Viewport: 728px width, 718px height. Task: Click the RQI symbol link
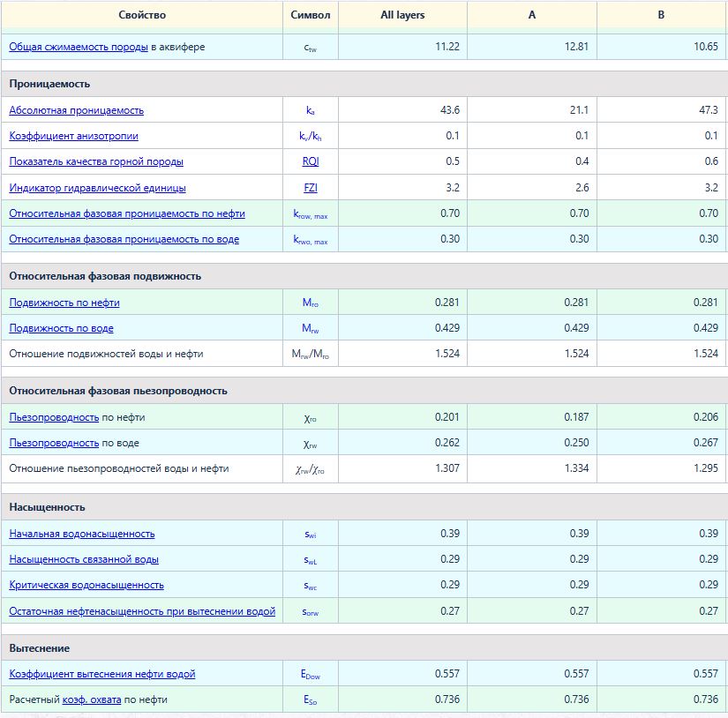(x=311, y=161)
